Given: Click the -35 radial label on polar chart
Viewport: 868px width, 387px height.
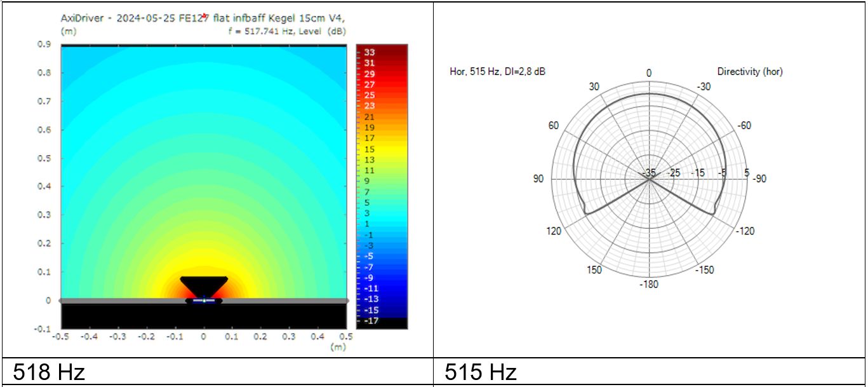Looking at the screenshot, I should 649,173.
